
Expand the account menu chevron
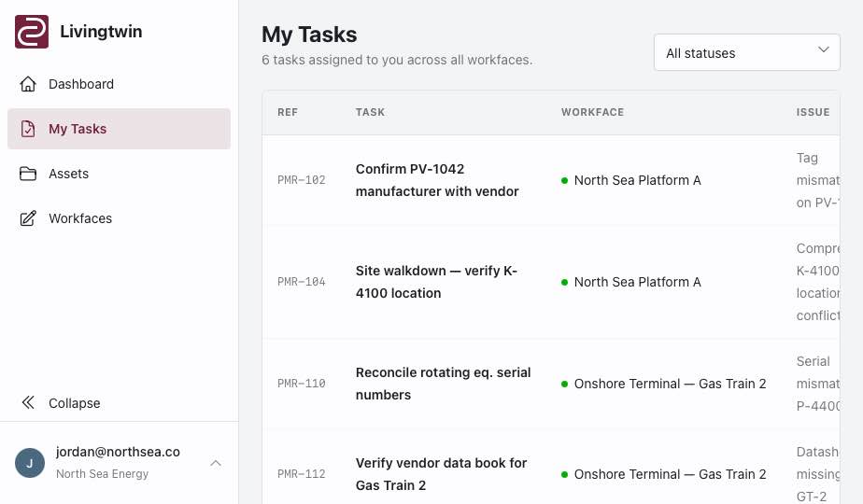[x=216, y=463]
